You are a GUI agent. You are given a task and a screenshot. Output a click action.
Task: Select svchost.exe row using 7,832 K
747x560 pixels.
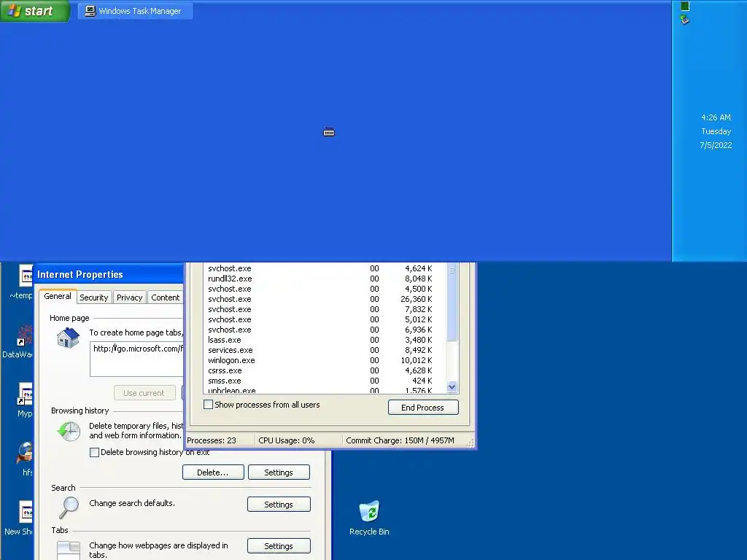tap(325, 309)
